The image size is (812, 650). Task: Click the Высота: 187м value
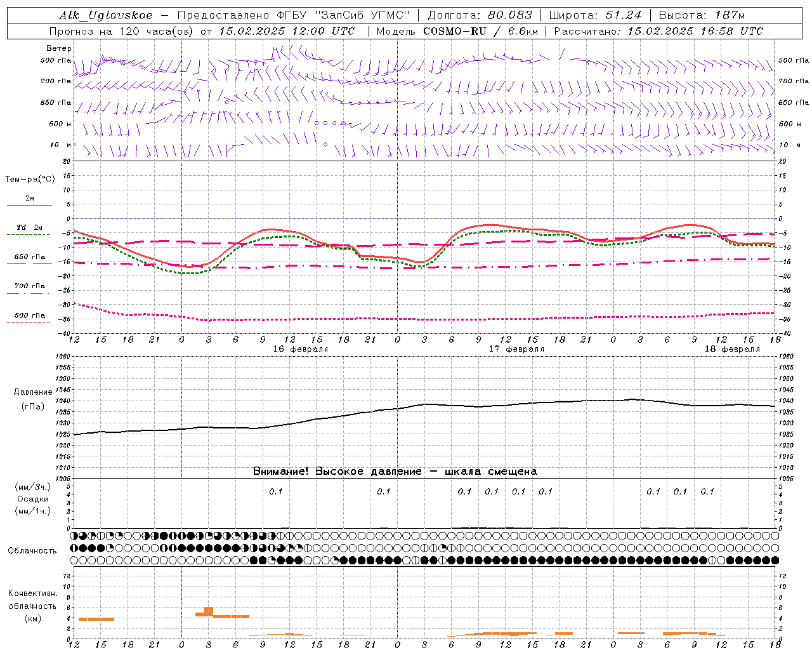point(702,15)
